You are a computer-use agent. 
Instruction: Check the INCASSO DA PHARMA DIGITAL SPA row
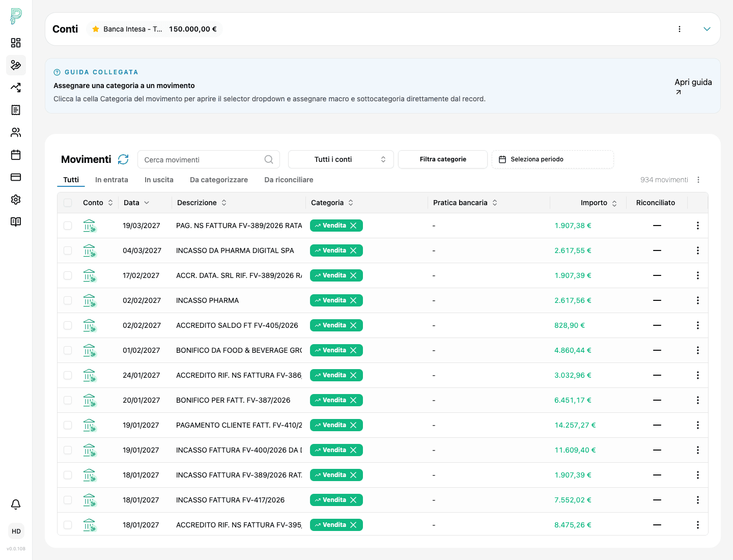(x=68, y=250)
